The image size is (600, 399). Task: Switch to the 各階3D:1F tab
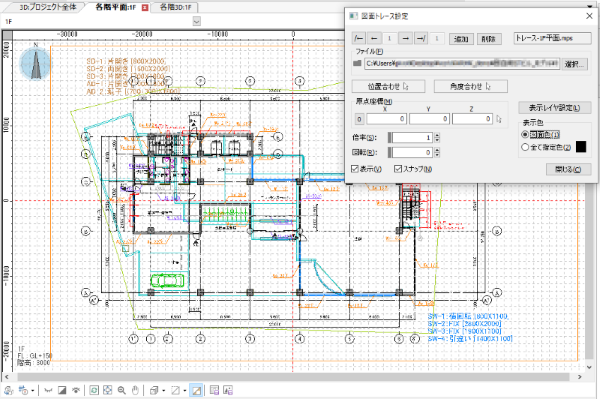coord(176,7)
